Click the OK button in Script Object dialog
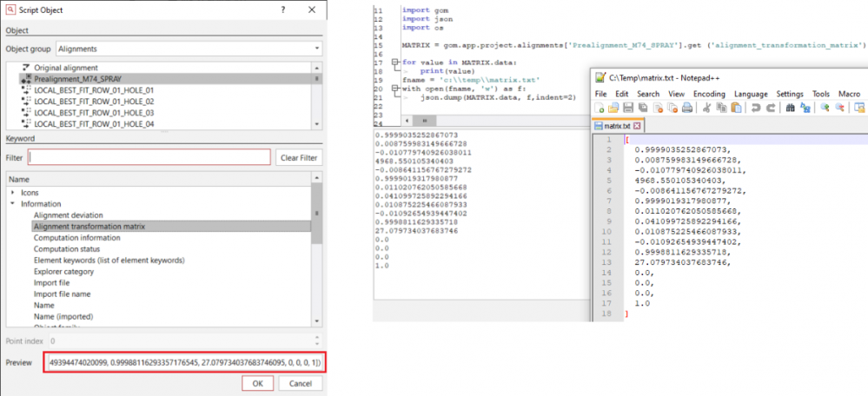Image resolution: width=868 pixels, height=396 pixels. (257, 383)
